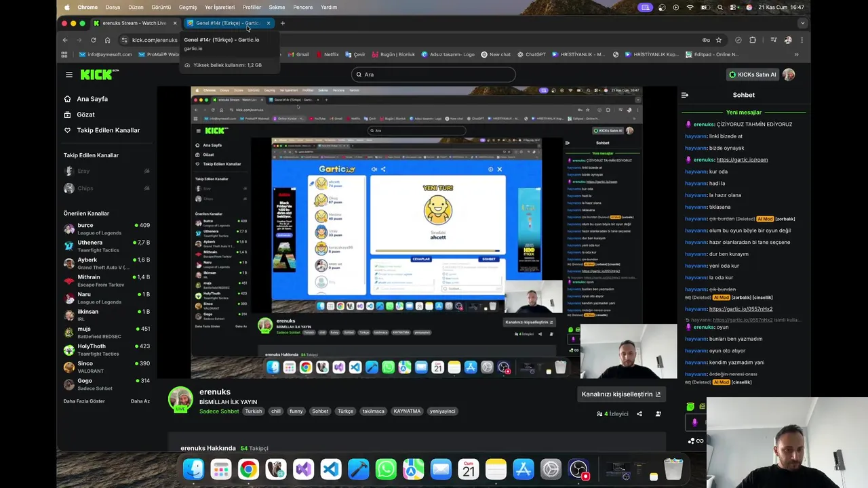Open the Yer İşaretleri menu
Screen dimensions: 868x488
[220, 7]
